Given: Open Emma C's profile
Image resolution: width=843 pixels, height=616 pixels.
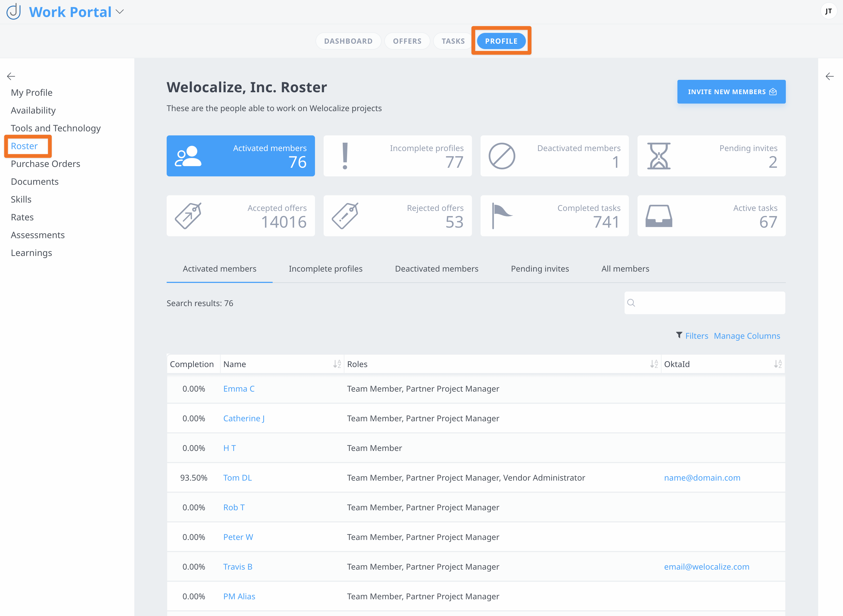Looking at the screenshot, I should click(239, 389).
